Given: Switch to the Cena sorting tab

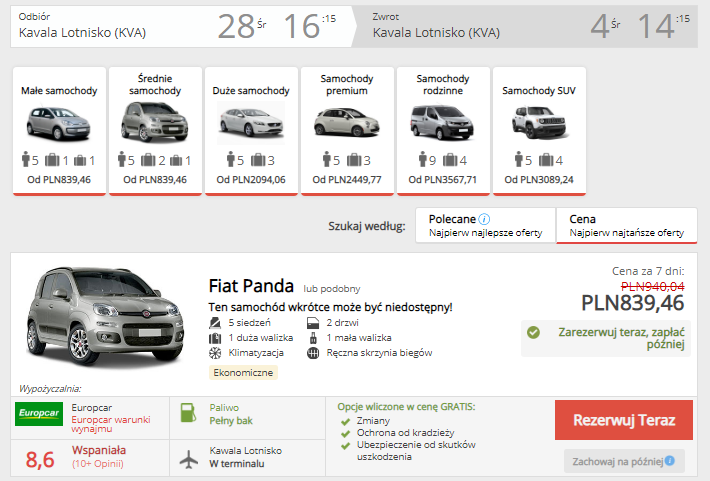Looking at the screenshot, I should [x=626, y=225].
